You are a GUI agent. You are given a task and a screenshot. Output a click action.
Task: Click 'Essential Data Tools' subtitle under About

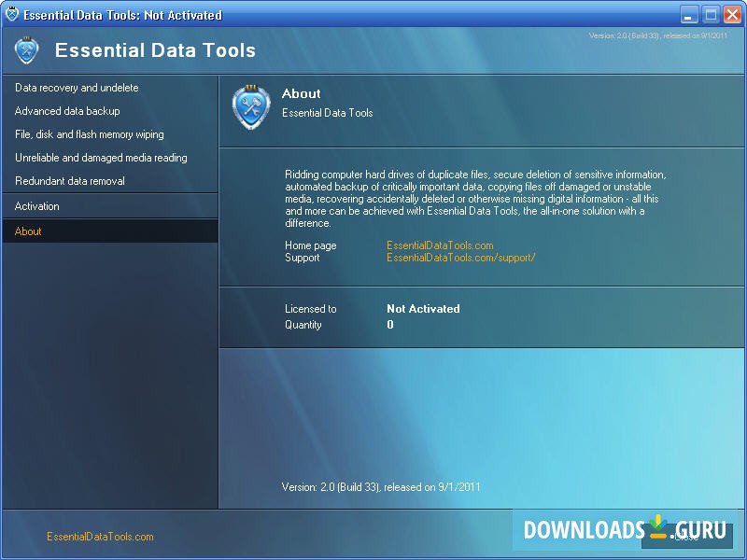328,113
